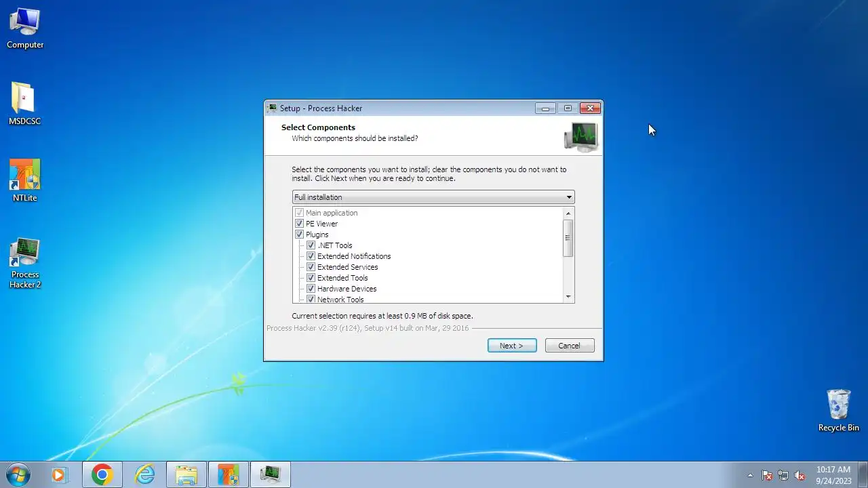Click the PE Viewer label
Image resolution: width=868 pixels, height=488 pixels.
coord(321,224)
